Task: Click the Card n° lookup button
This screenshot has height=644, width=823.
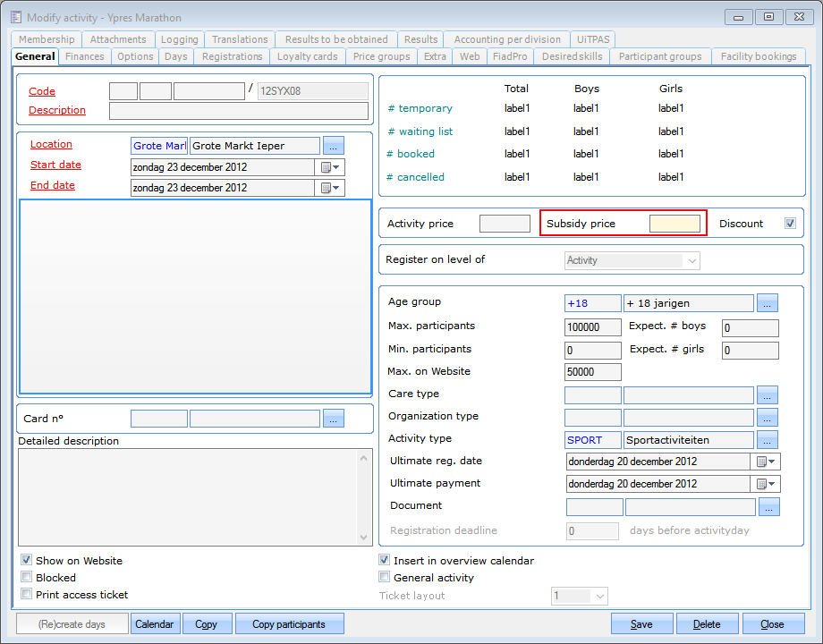Action: pos(334,418)
